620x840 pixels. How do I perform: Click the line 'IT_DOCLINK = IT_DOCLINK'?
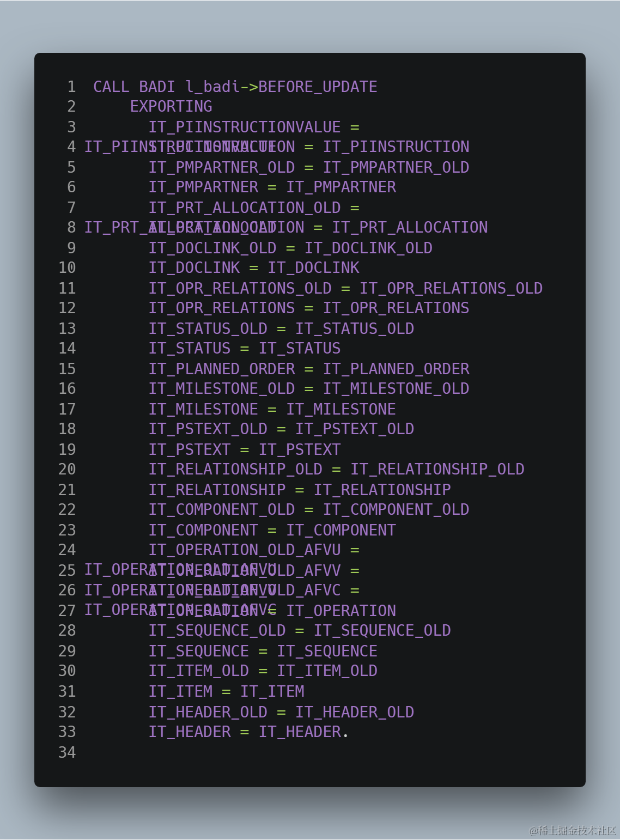(x=254, y=267)
